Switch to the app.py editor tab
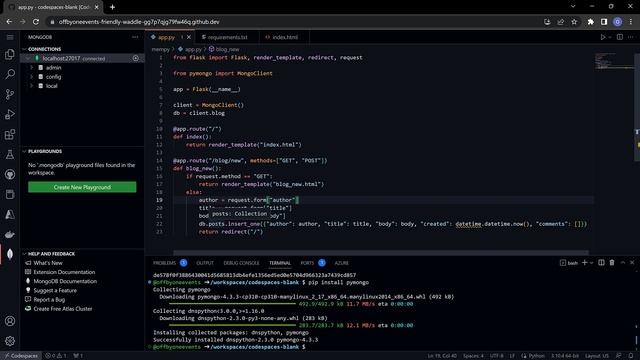Screen dimensions: 640x360 (x=167, y=37)
